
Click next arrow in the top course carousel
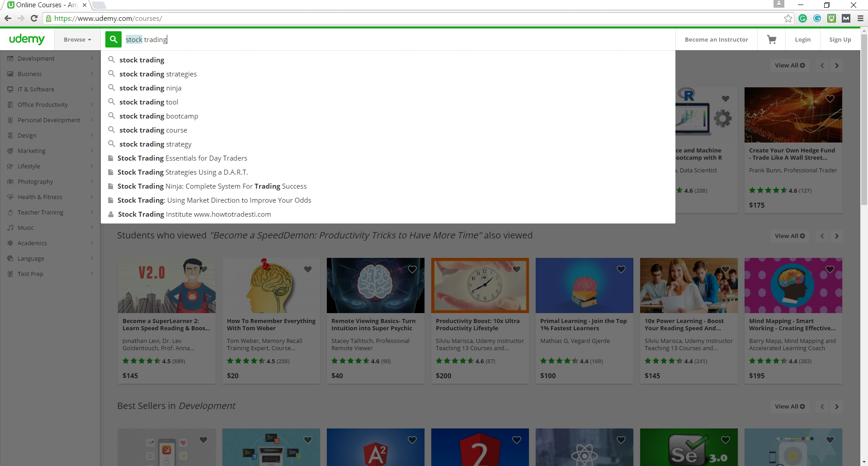coord(837,65)
